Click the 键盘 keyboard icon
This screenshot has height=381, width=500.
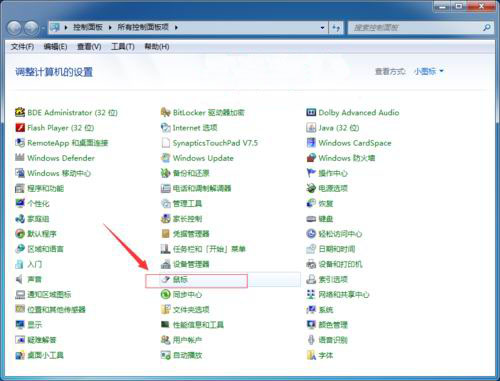(x=311, y=219)
